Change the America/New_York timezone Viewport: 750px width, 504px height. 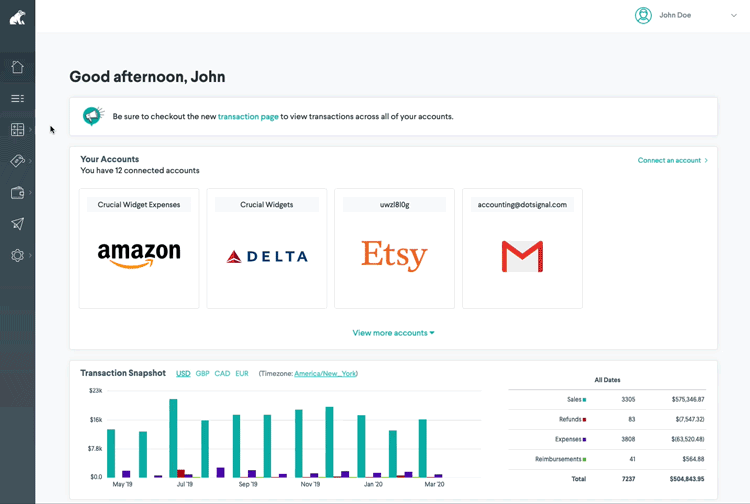point(325,374)
